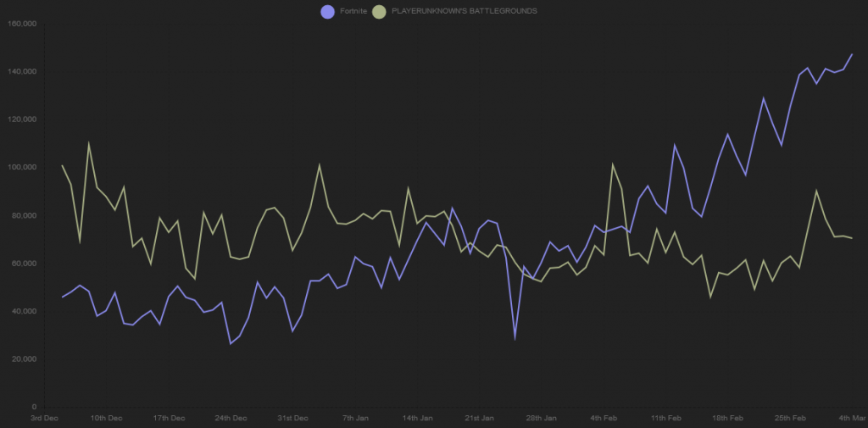Click the purple Fortnite legend circle

[328, 11]
